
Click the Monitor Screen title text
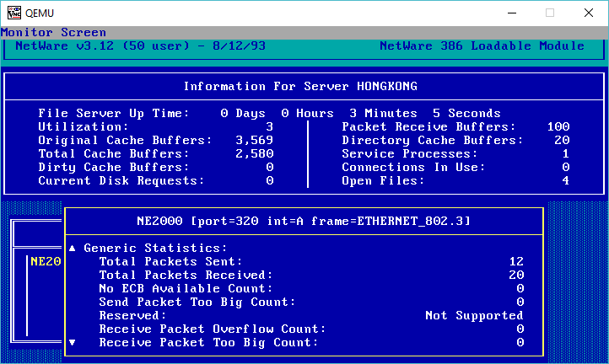tap(54, 32)
